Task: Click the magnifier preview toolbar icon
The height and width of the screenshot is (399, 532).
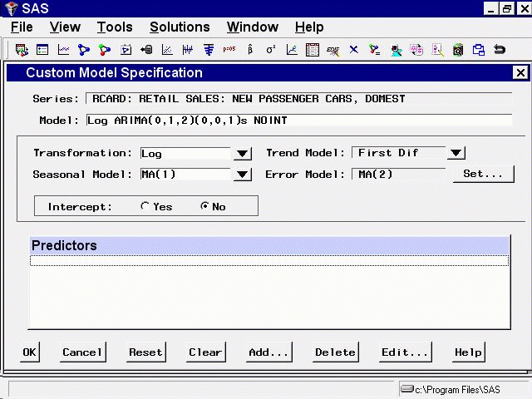Action: 458,50
